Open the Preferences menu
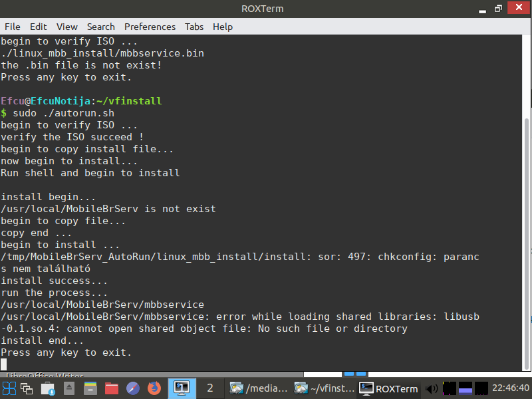This screenshot has width=532, height=399. 150,27
